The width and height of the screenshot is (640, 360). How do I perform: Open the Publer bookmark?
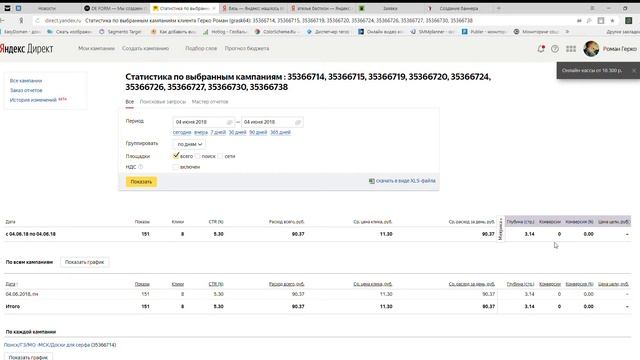pyautogui.click(x=484, y=31)
